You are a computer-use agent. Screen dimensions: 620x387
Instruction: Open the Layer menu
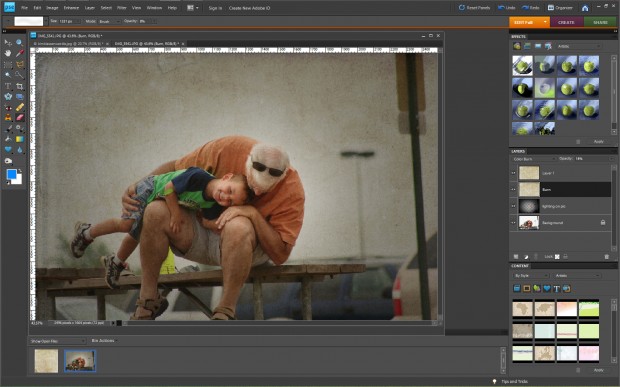(x=90, y=8)
